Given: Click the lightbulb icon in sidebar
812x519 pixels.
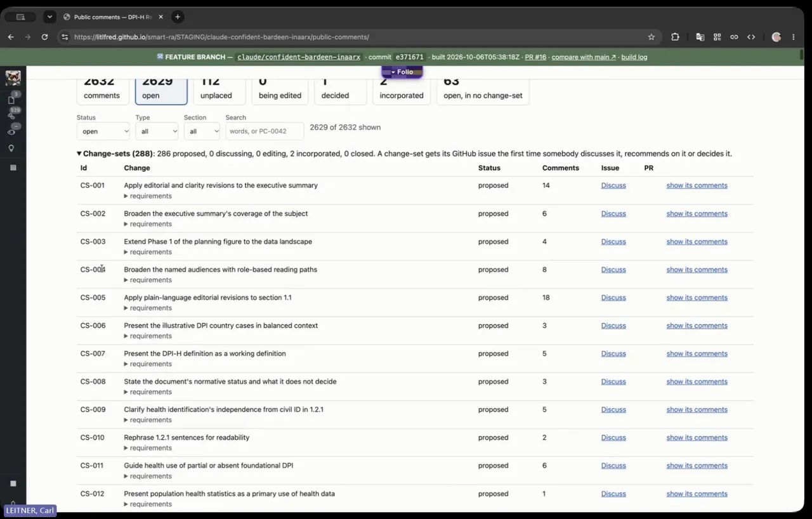Looking at the screenshot, I should [x=11, y=148].
